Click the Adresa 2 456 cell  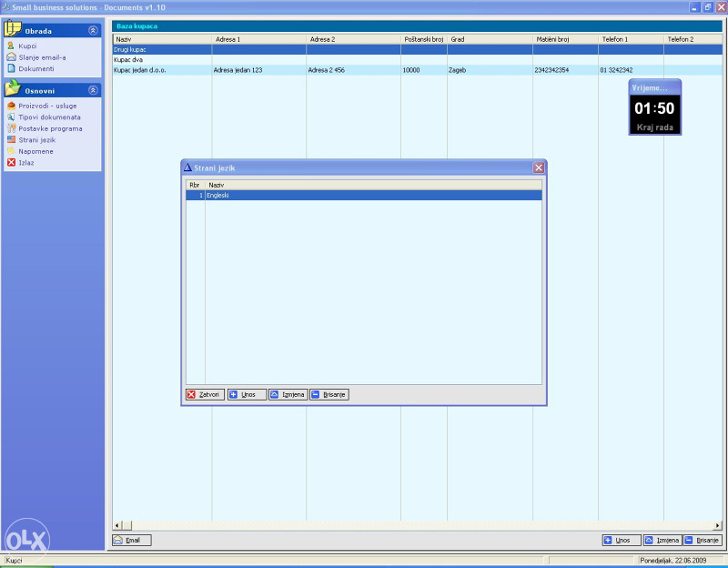[353, 70]
